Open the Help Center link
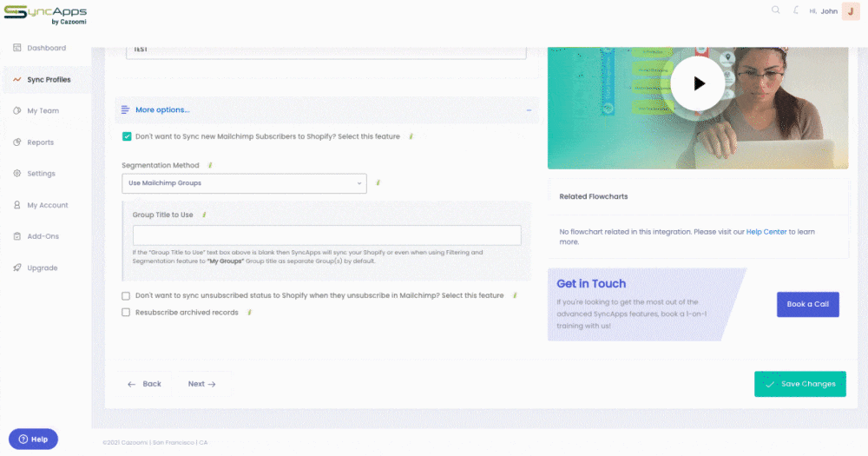 [x=766, y=232]
